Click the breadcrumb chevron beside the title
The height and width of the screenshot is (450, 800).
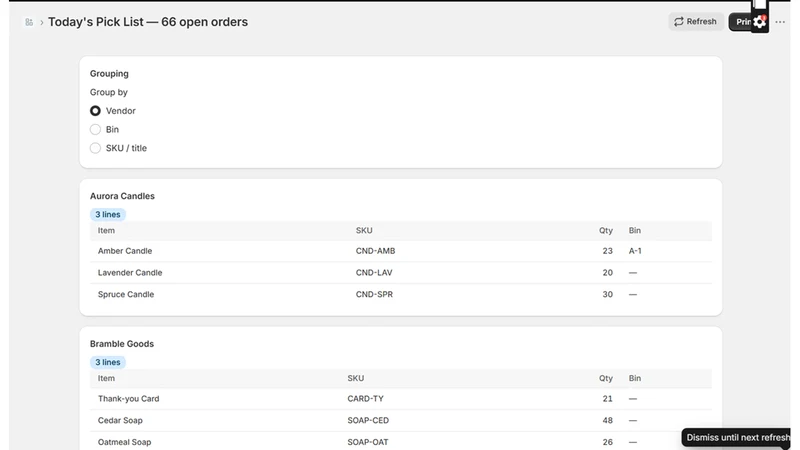coord(42,22)
